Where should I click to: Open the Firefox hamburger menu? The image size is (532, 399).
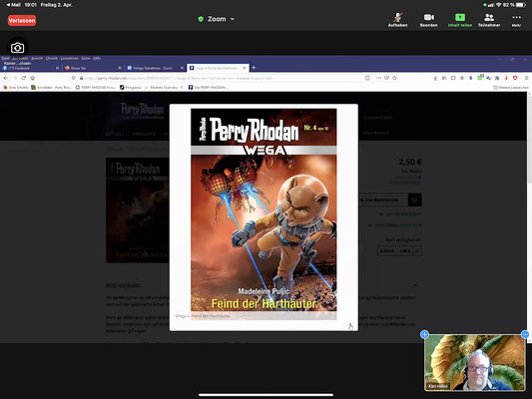[x=526, y=78]
